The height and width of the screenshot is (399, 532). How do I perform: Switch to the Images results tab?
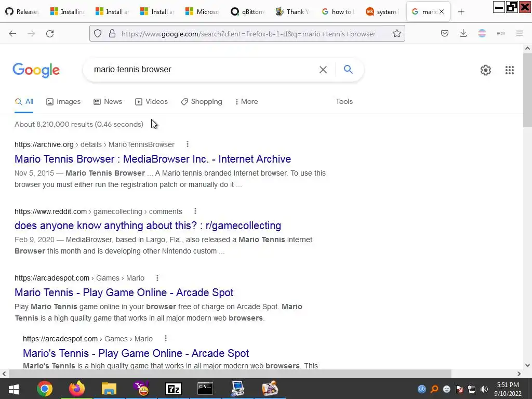pos(63,101)
